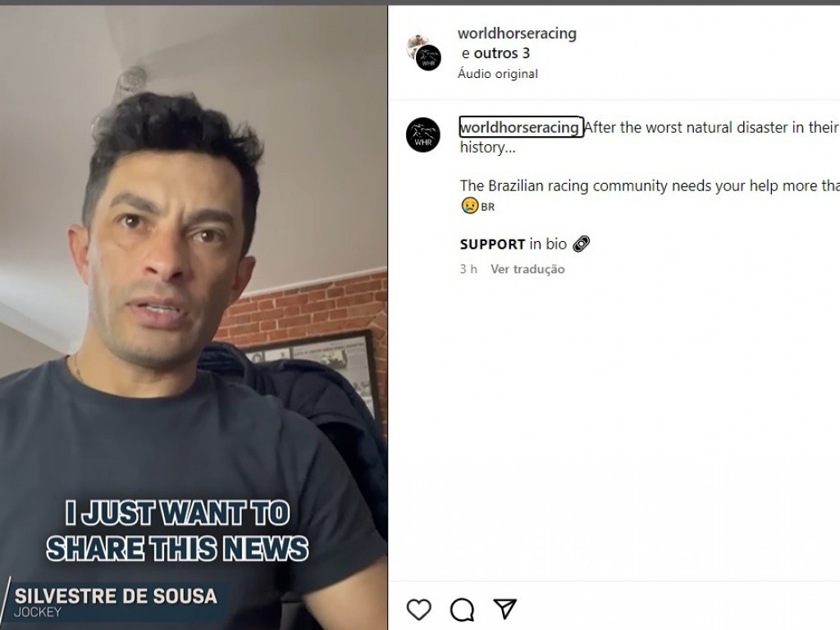Pause the reel by clicking the video
The image size is (840, 630).
(x=194, y=317)
